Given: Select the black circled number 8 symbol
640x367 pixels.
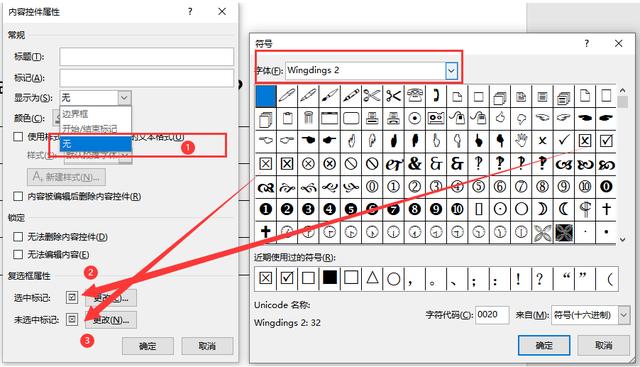Looking at the screenshot, I should coord(415,209).
